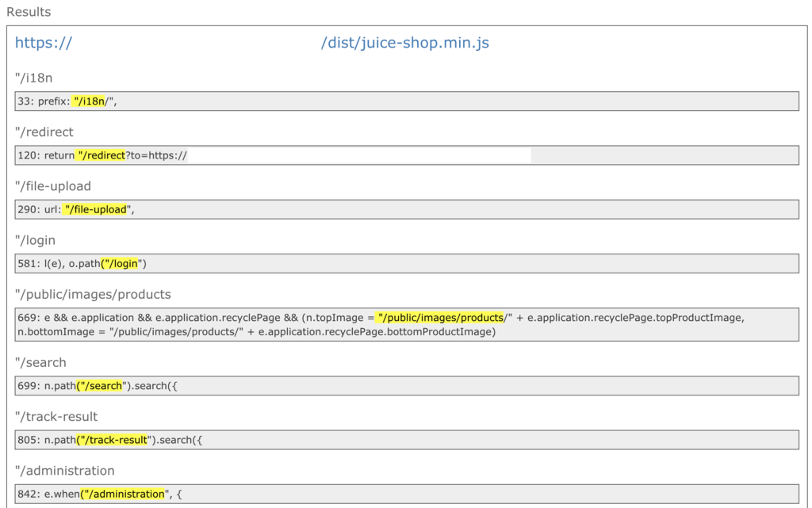Image resolution: width=812 pixels, height=508 pixels.
Task: Select the "/administration heading
Action: 65,471
